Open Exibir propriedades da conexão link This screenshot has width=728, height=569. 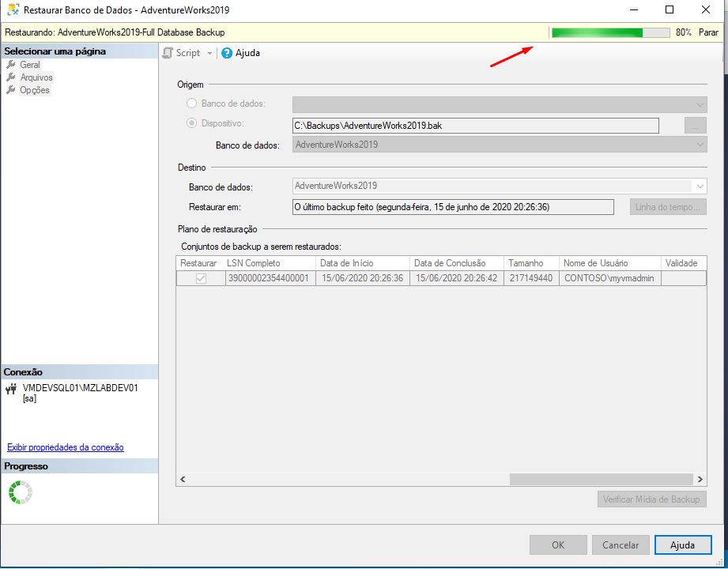pos(66,447)
